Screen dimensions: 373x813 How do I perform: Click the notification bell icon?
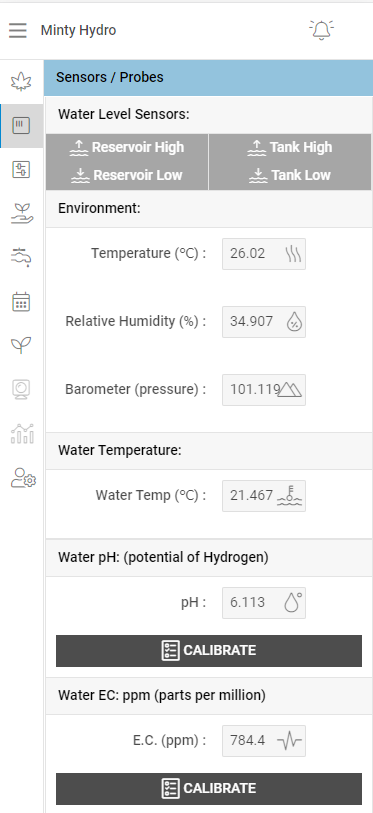(x=321, y=30)
